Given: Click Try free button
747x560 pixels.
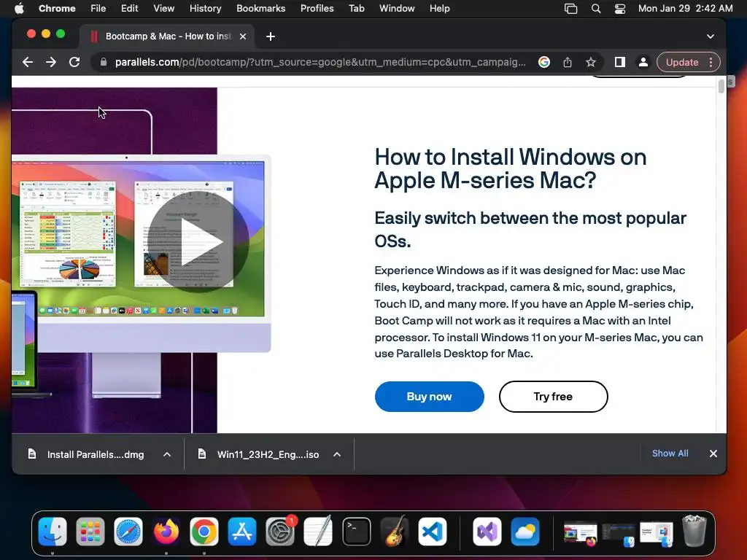Looking at the screenshot, I should (553, 397).
